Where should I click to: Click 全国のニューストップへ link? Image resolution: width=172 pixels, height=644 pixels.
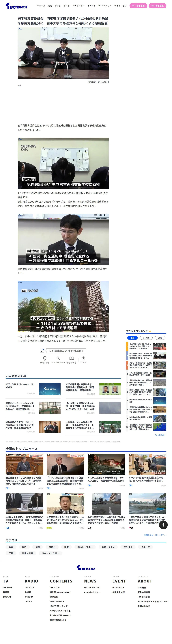coord(155,535)
